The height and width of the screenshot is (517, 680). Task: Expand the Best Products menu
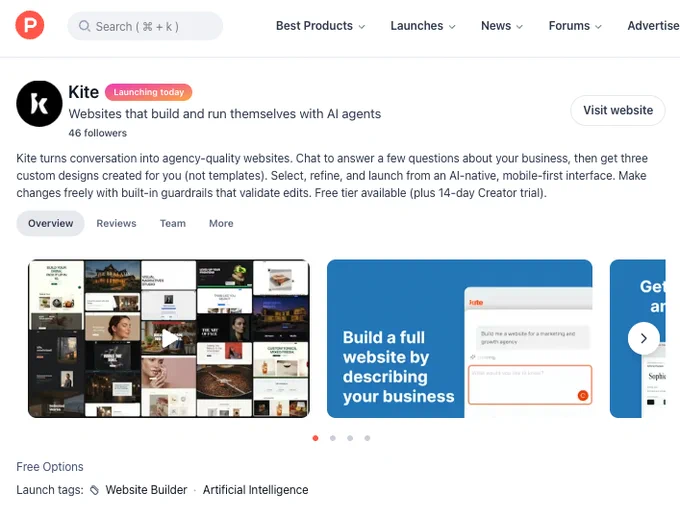320,26
